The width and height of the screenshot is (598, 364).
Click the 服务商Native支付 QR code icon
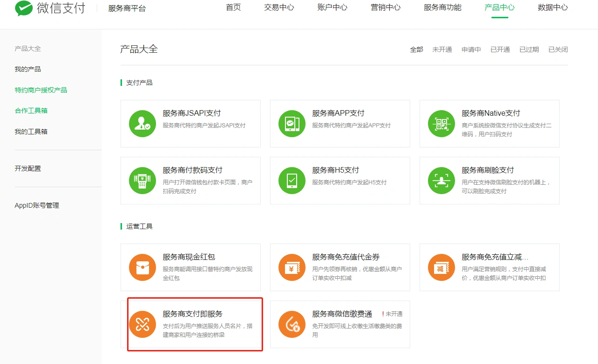tap(441, 124)
